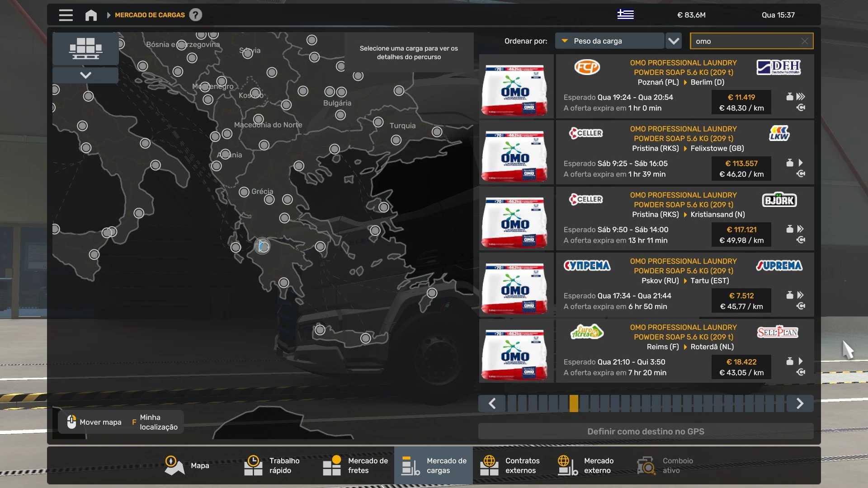Image resolution: width=868 pixels, height=488 pixels.
Task: Click the urgency arrows on Kristiansand offer
Action: click(x=801, y=229)
